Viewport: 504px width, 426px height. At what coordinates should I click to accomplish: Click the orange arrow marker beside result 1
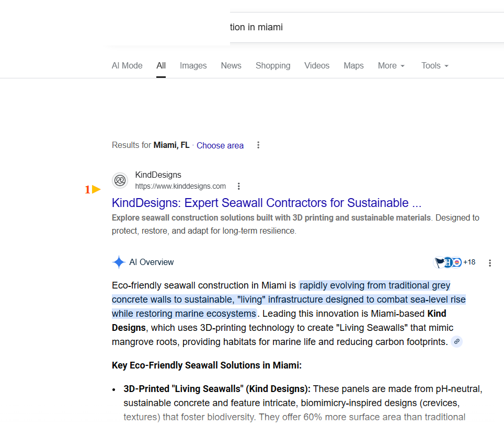click(x=96, y=190)
